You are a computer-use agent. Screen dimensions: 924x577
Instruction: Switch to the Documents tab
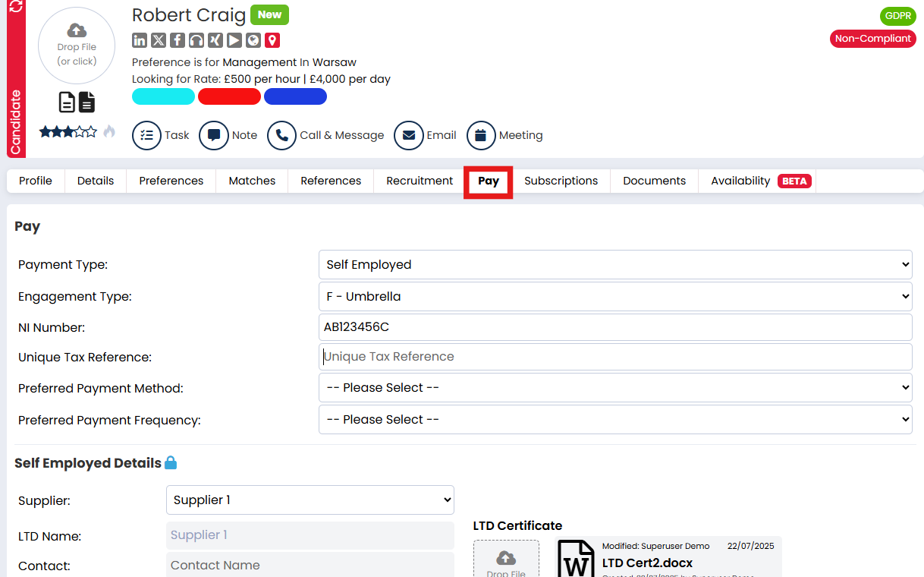tap(654, 181)
